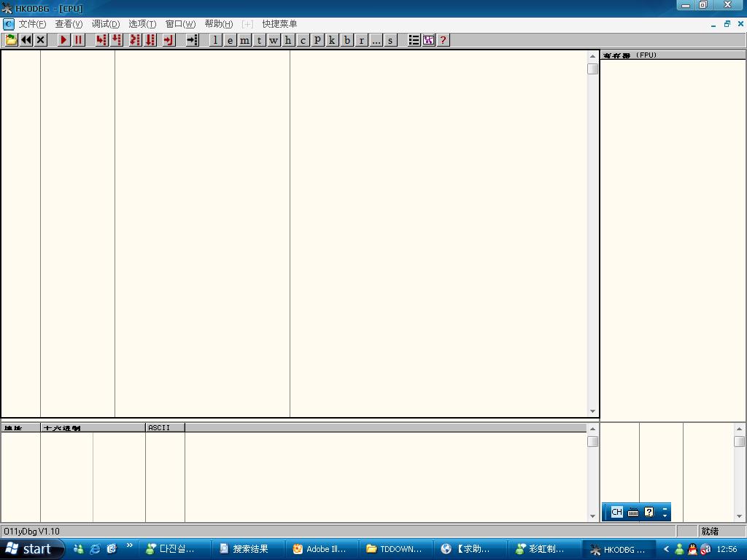The height and width of the screenshot is (560, 747).
Task: Click the Appearance options grid icon
Action: click(x=428, y=40)
